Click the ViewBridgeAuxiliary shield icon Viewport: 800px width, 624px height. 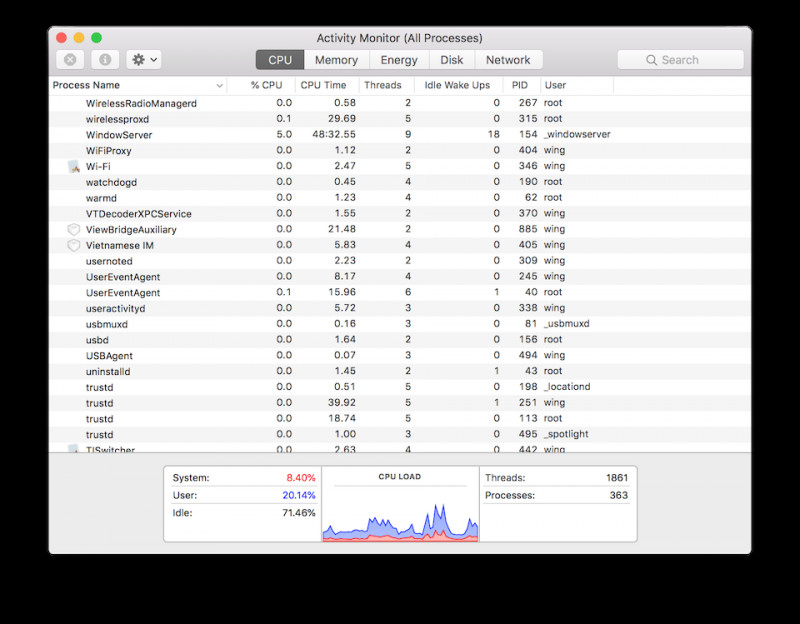point(74,229)
